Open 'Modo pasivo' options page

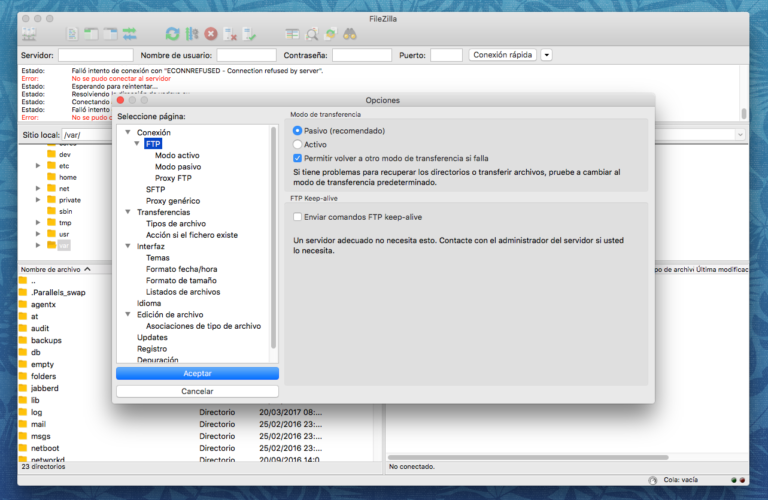click(x=178, y=167)
